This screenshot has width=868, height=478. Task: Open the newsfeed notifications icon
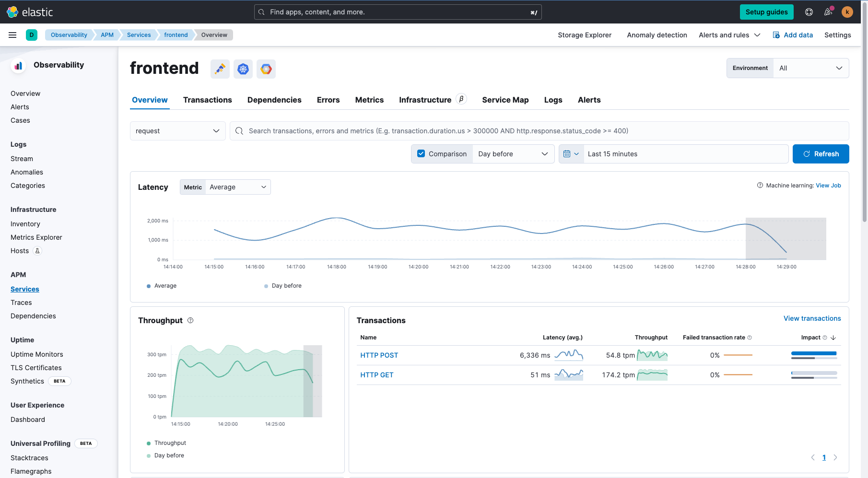point(828,12)
